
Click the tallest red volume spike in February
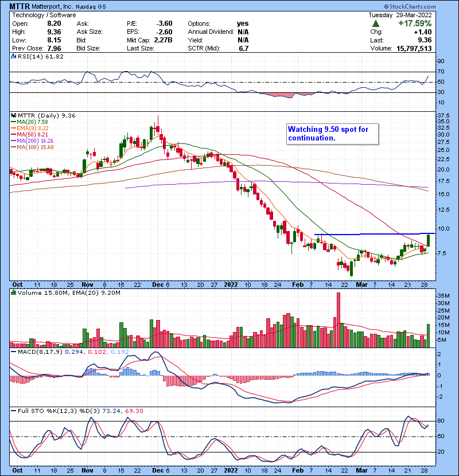point(339,320)
